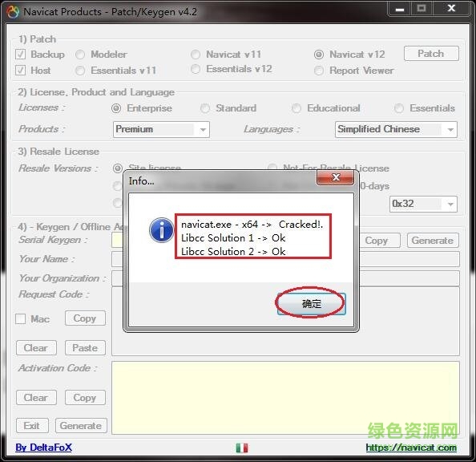476x462 pixels.
Task: Select the Essentials v12 radio button
Action: point(196,69)
